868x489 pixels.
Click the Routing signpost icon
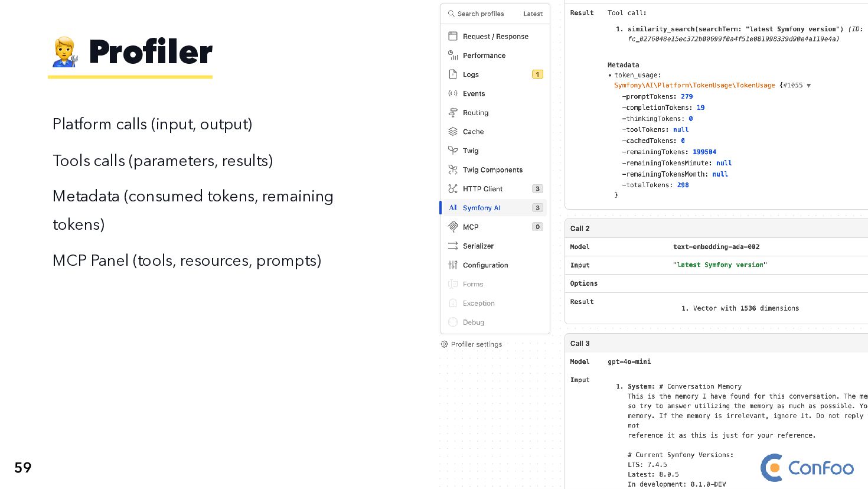453,112
